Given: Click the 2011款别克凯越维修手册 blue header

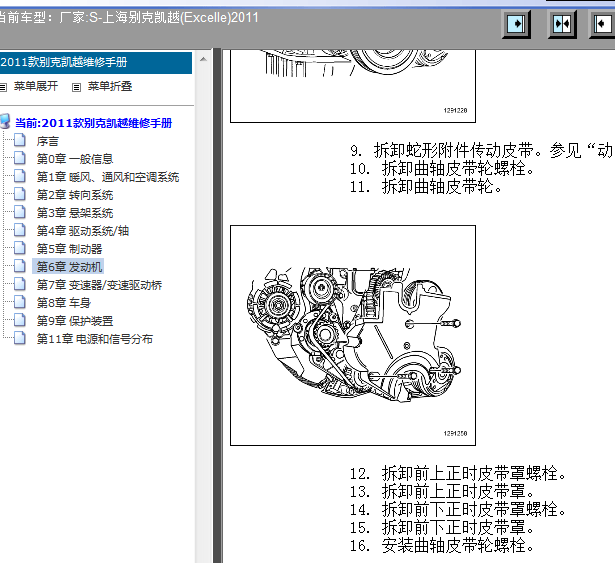Looking at the screenshot, I should [96, 63].
